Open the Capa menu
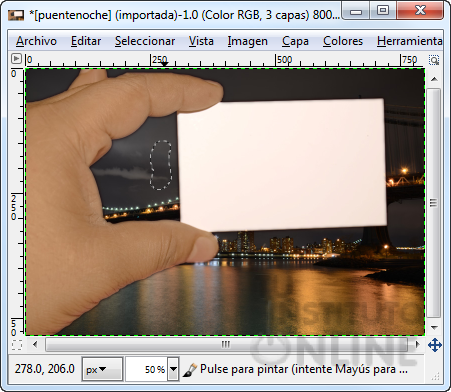 [x=295, y=41]
